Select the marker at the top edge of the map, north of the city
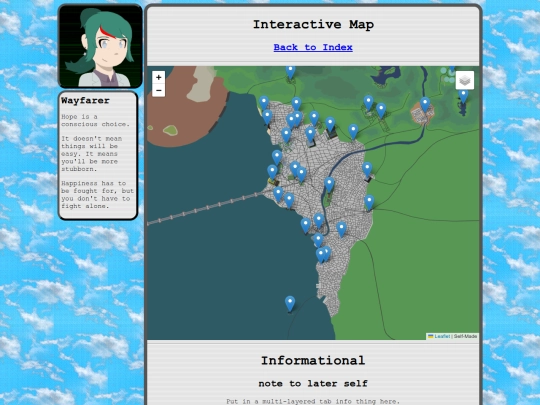This screenshot has width=540, height=405. 291,72
